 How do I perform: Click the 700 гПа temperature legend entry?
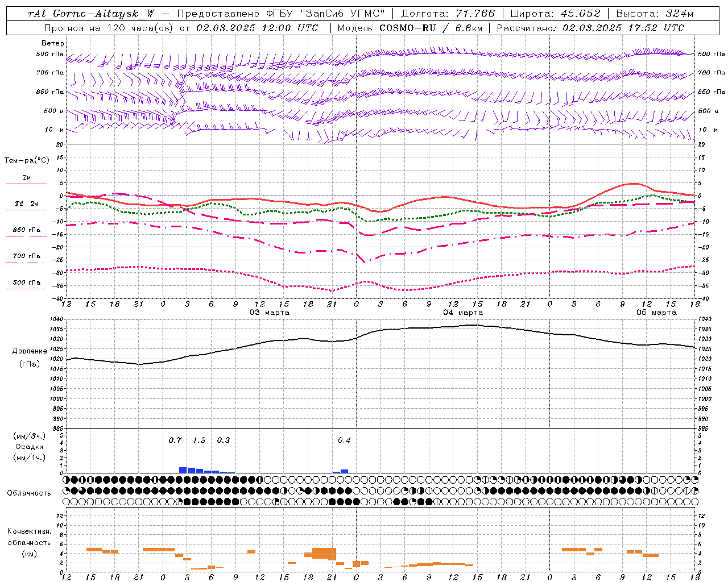tap(27, 256)
